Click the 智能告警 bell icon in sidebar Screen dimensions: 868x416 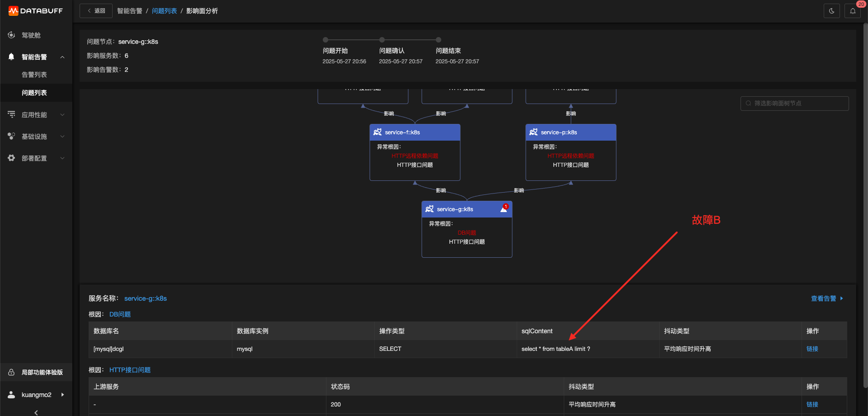(11, 57)
